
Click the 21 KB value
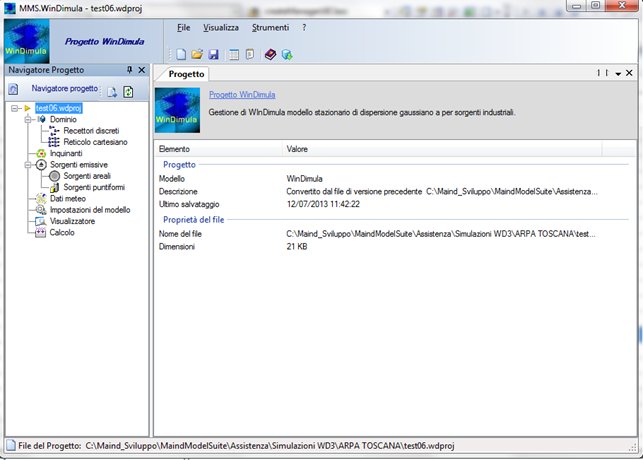[x=297, y=246]
